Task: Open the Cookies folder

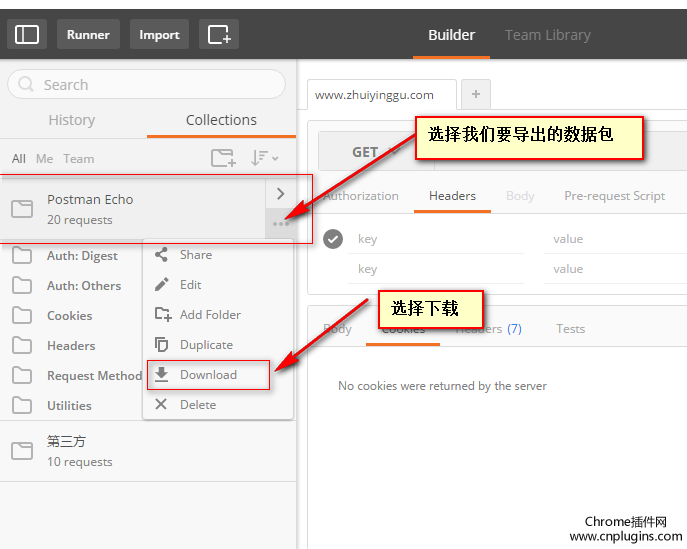Action: pos(70,315)
